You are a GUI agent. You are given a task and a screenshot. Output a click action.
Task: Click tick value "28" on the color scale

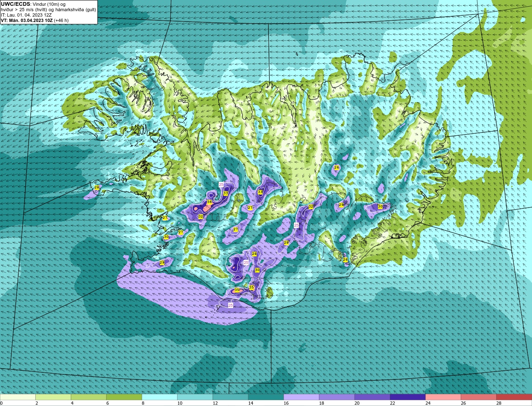498,403
